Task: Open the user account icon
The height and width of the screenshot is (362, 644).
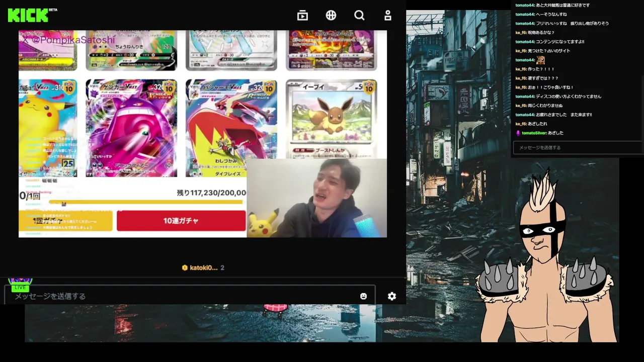Action: (387, 16)
